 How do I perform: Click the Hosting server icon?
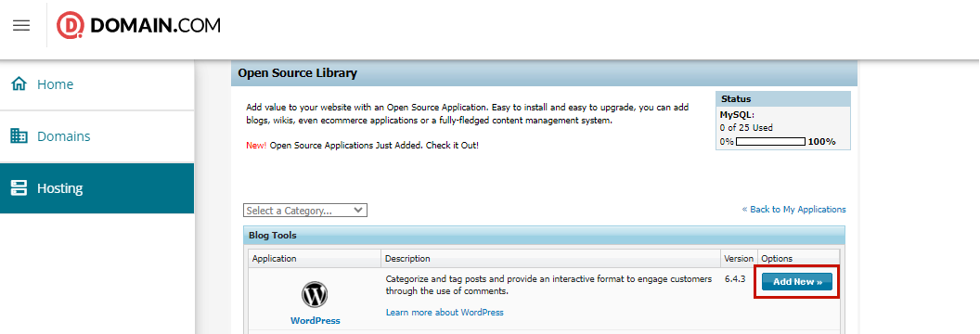pyautogui.click(x=19, y=188)
